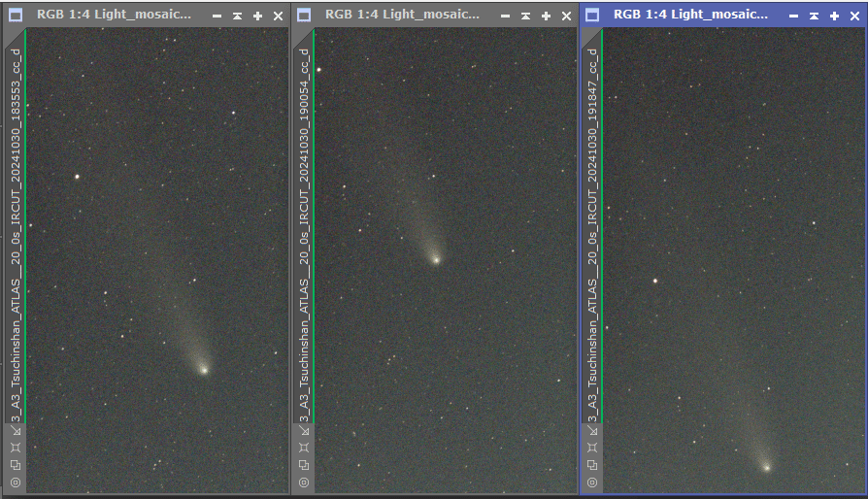Click the overlapping squares icon in the 191847 window
Screen dimensions: 868x499
click(x=592, y=465)
